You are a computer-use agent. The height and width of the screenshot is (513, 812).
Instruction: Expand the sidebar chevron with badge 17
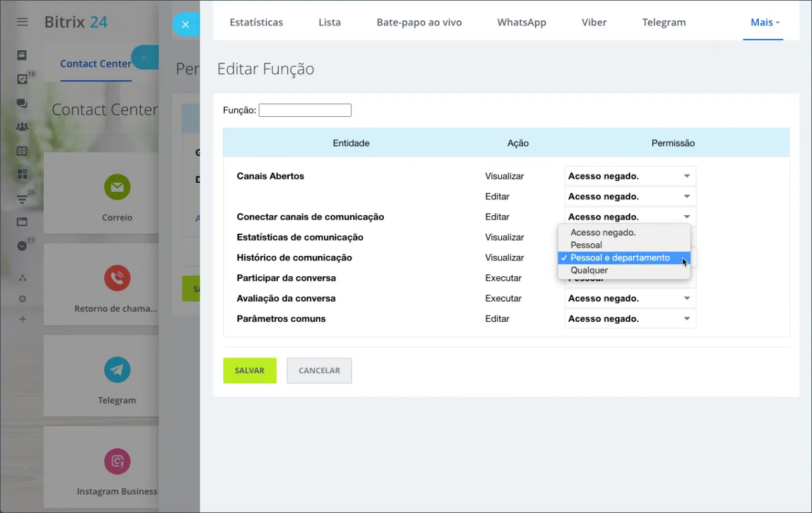(x=22, y=246)
